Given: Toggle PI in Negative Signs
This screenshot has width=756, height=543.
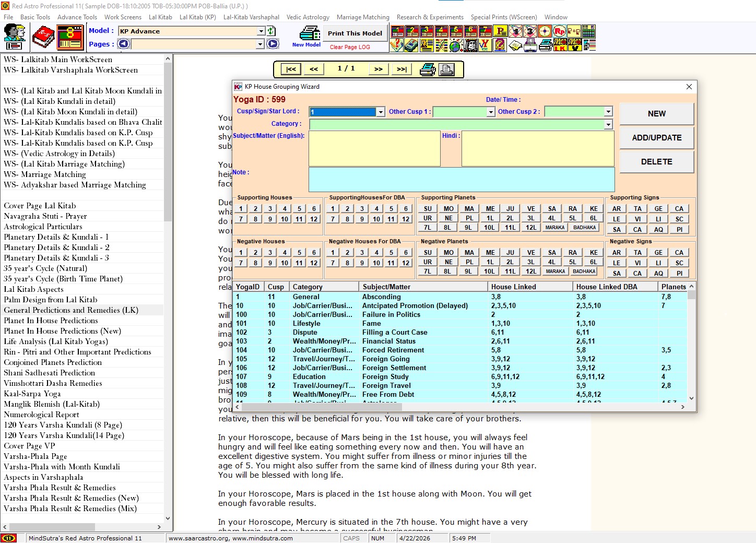Looking at the screenshot, I should pyautogui.click(x=679, y=274).
